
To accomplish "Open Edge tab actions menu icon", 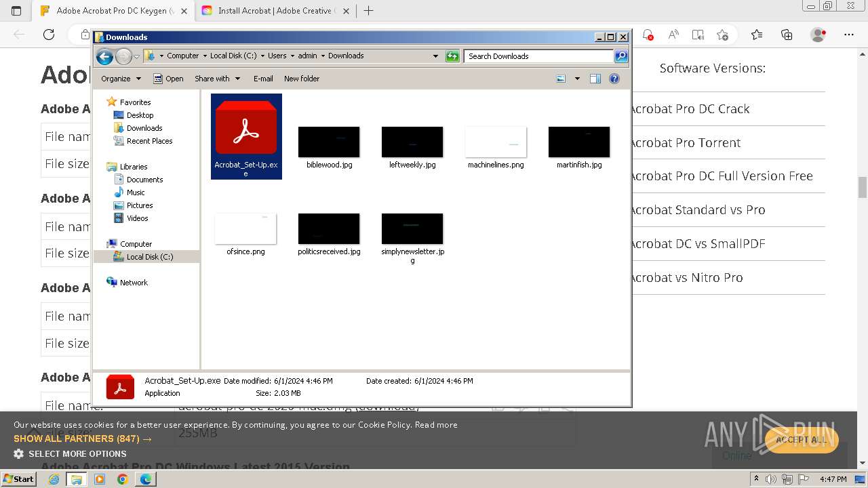I will click(16, 11).
